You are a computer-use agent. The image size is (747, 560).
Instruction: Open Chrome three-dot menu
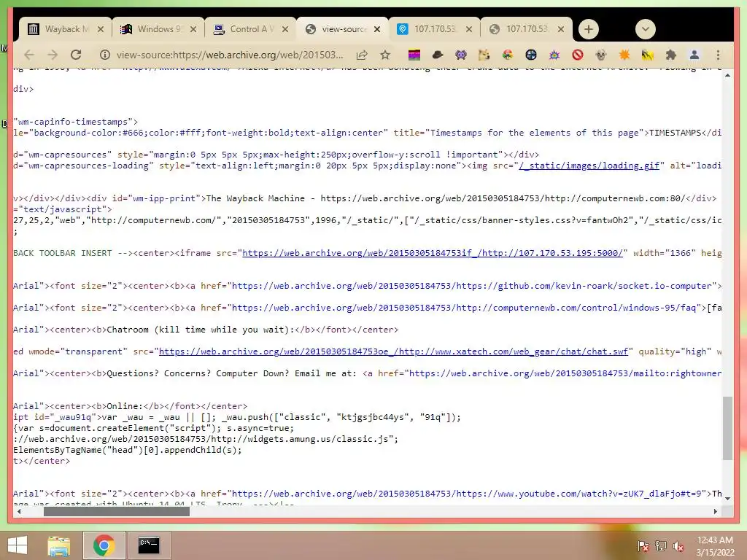[x=718, y=55]
